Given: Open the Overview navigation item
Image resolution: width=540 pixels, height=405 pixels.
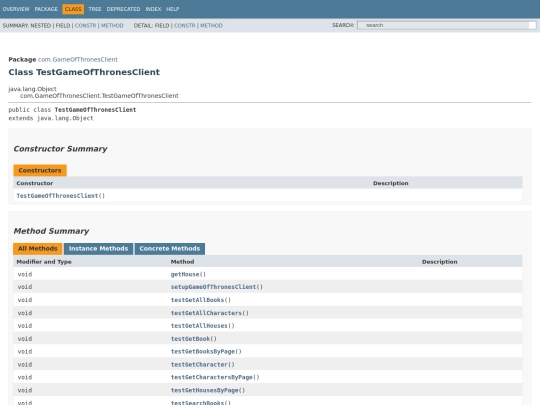Looking at the screenshot, I should tap(16, 9).
